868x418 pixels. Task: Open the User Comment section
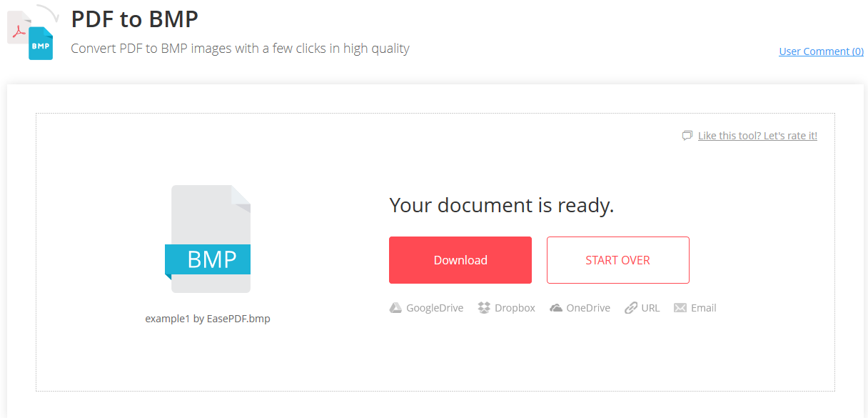point(821,51)
